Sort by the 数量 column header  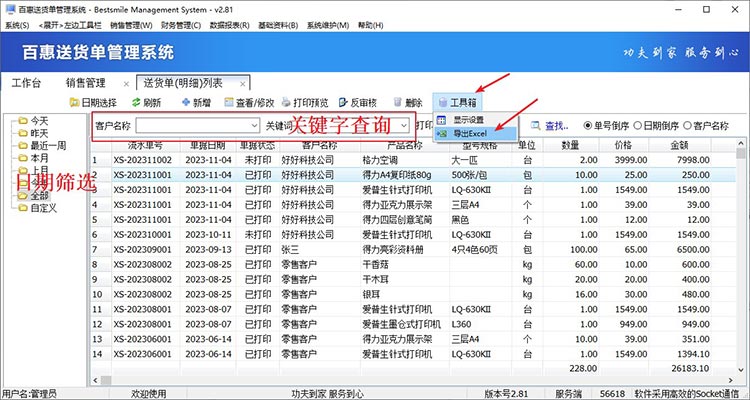571,146
